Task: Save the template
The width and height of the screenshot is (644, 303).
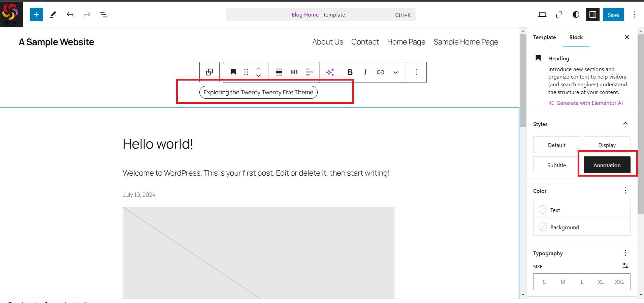Action: coord(613,14)
